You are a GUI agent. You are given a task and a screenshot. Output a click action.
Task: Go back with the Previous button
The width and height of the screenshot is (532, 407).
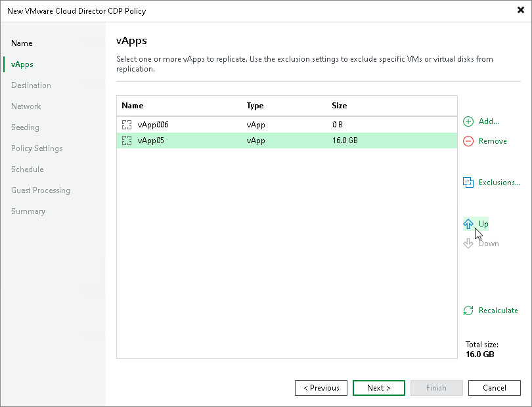[321, 388]
